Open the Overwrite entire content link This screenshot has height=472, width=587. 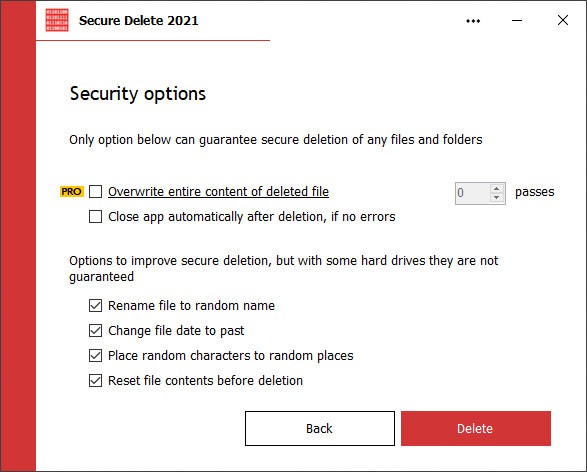point(218,192)
